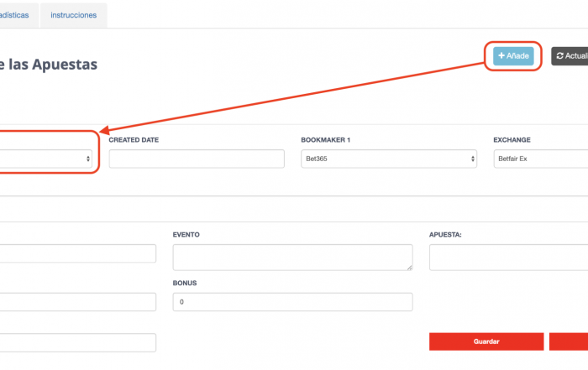Click into the Created Date field
The width and height of the screenshot is (588, 370).
click(197, 159)
